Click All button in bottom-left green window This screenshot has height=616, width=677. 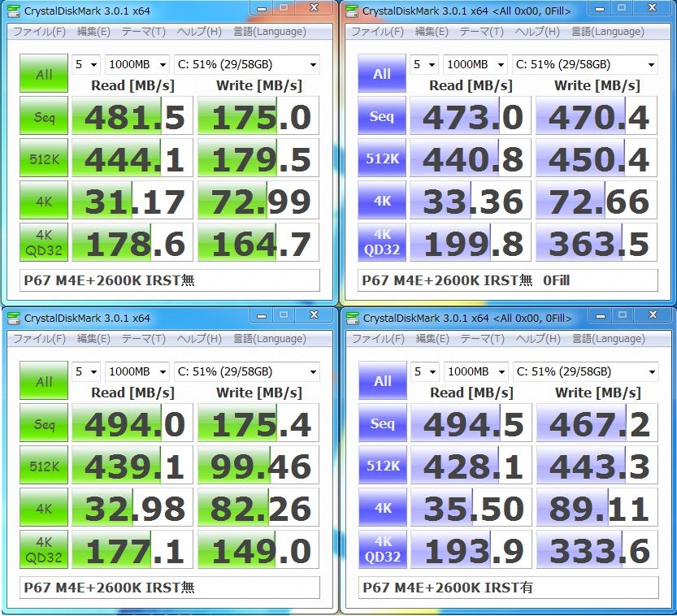coord(44,380)
